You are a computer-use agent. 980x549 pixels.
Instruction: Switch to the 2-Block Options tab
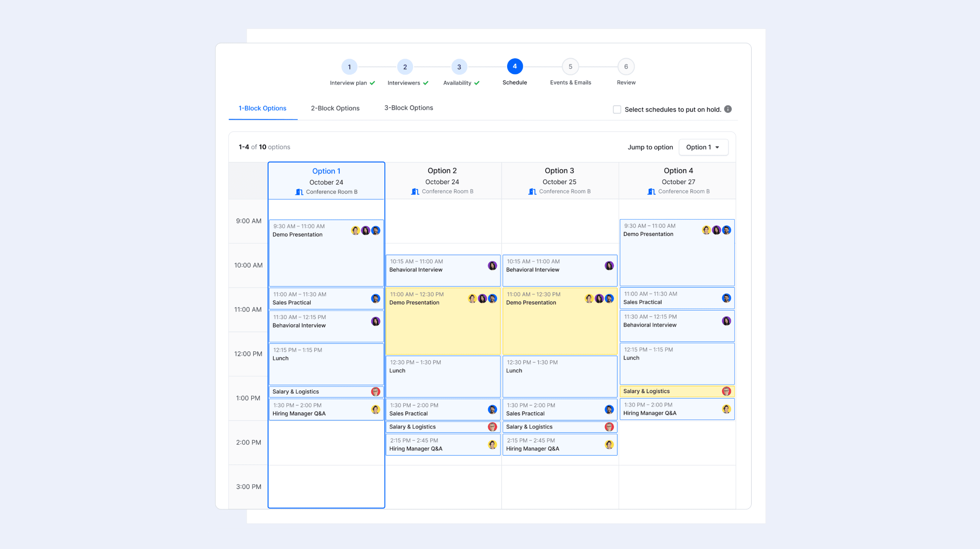pos(335,108)
